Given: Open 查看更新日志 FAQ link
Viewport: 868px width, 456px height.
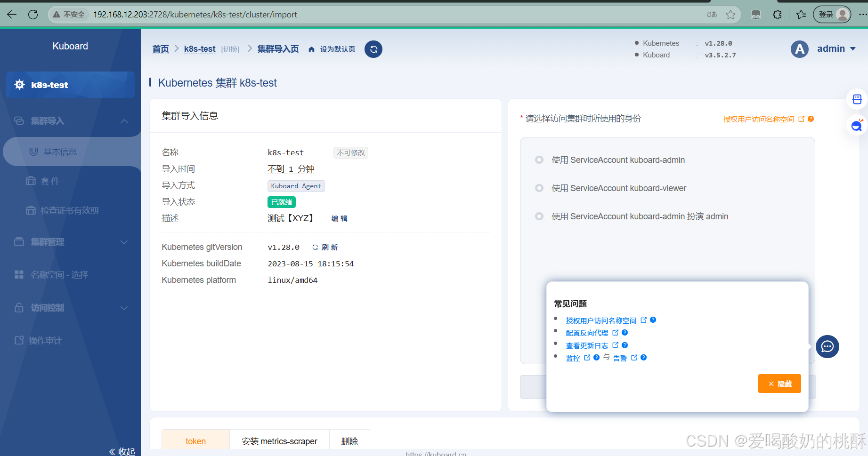Looking at the screenshot, I should [587, 345].
